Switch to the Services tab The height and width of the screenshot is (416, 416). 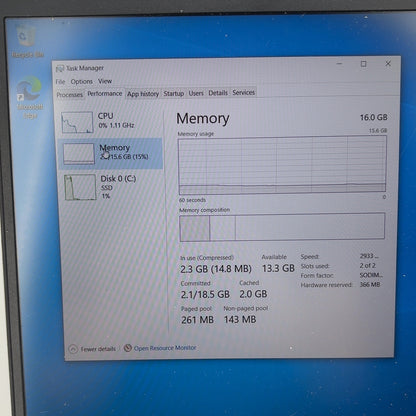pos(244,93)
